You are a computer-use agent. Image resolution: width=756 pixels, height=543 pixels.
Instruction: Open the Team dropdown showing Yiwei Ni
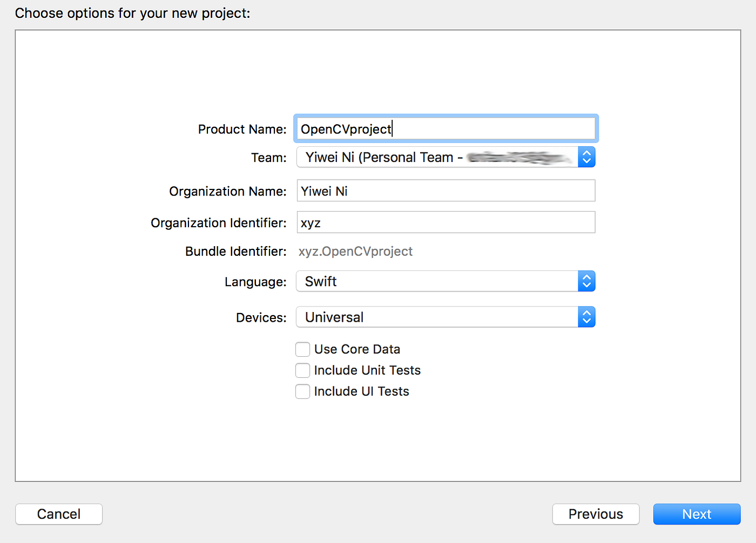(x=437, y=157)
